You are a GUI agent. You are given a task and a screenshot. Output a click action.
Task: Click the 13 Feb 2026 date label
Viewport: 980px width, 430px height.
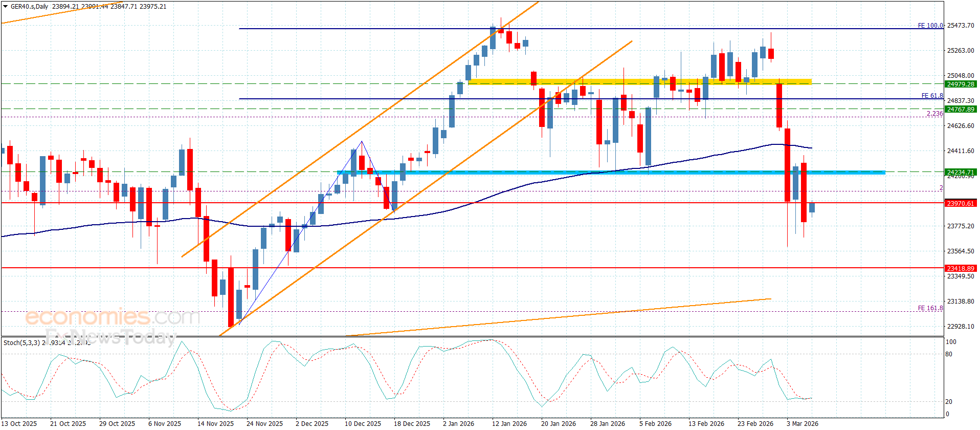tap(706, 423)
